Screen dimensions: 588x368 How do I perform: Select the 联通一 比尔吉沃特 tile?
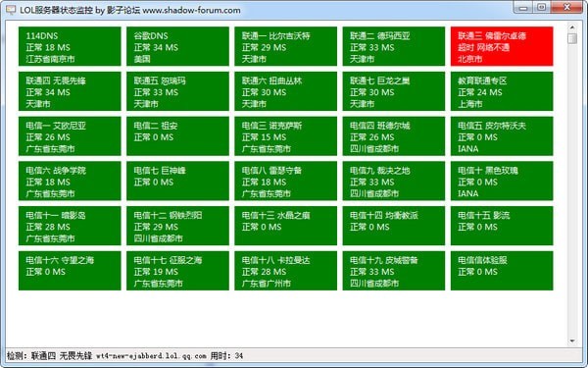286,46
